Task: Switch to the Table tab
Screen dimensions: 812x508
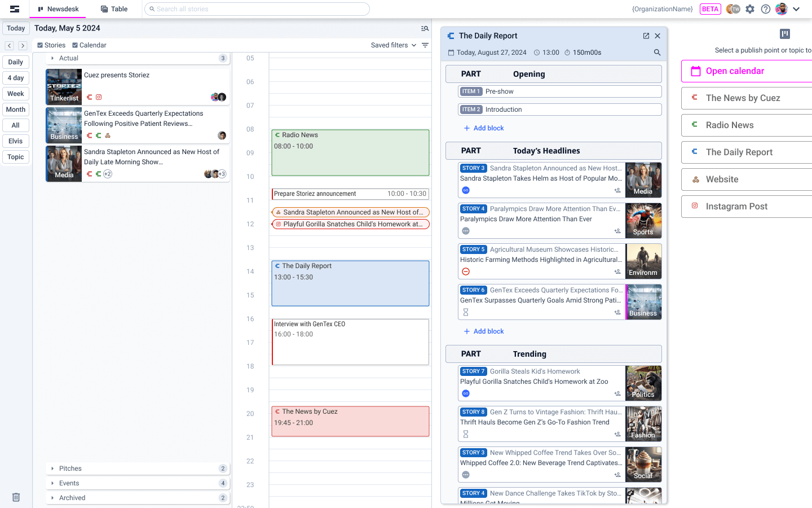Action: click(x=114, y=9)
